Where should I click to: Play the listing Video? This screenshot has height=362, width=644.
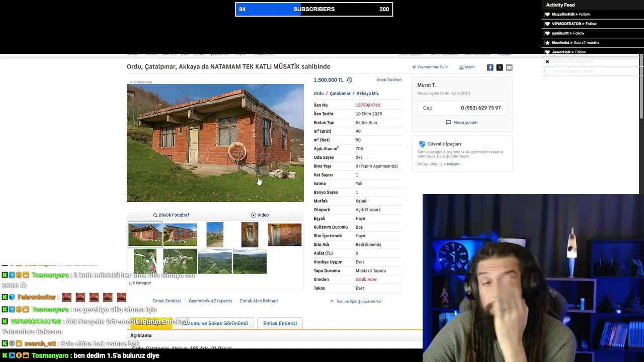point(260,215)
